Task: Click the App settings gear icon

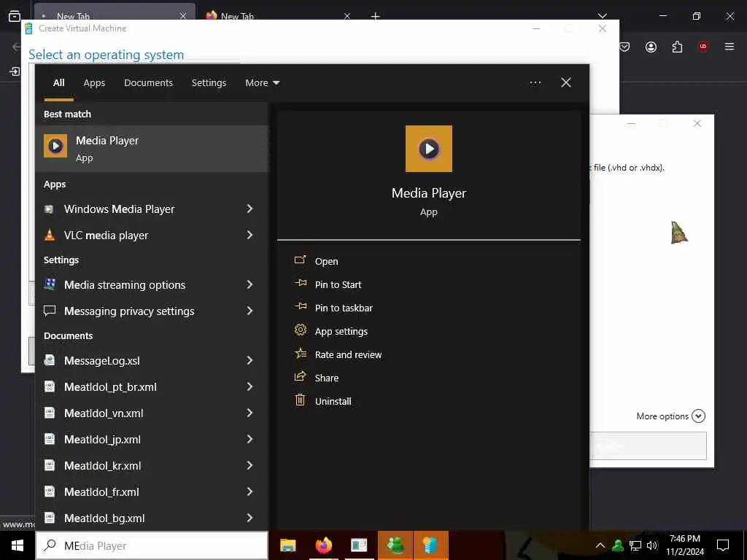Action: pyautogui.click(x=300, y=330)
